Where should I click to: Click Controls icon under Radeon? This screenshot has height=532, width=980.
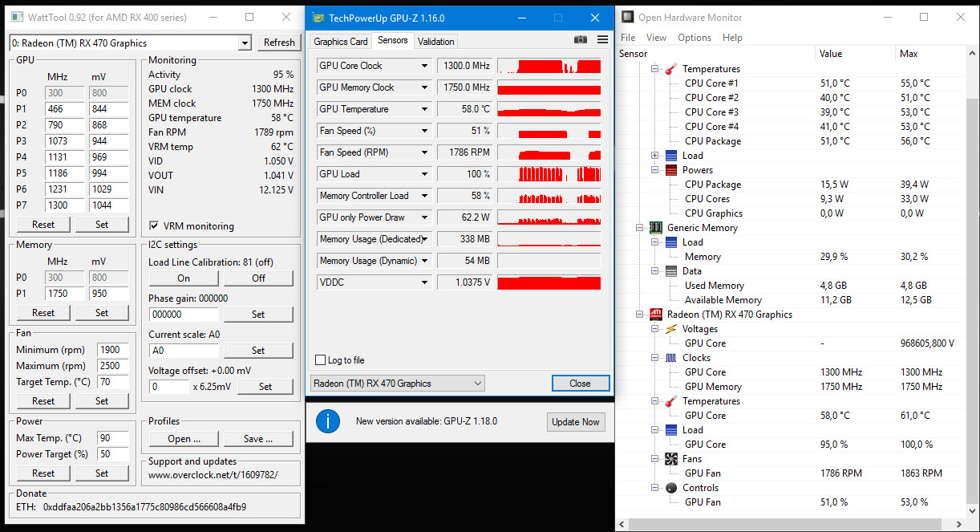pos(670,488)
